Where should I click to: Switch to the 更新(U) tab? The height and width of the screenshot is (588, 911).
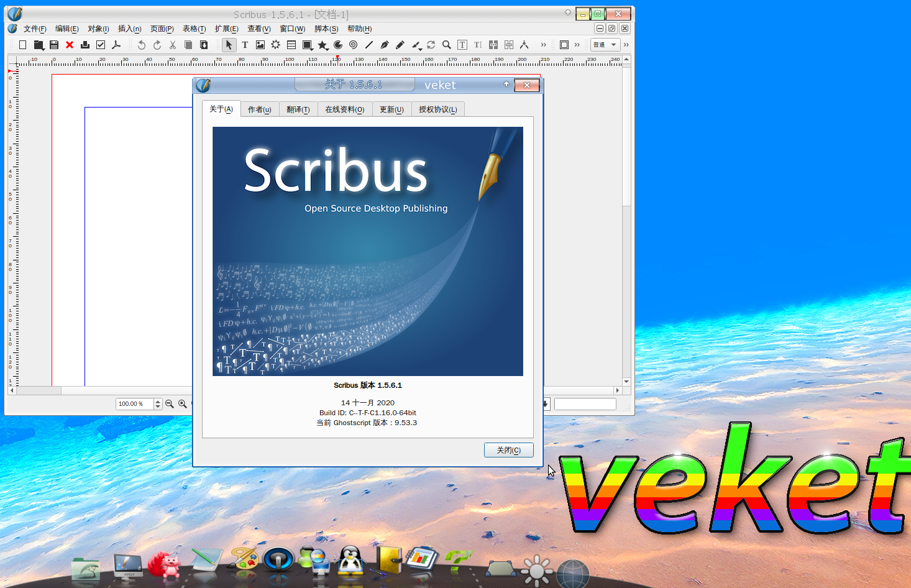[x=392, y=109]
